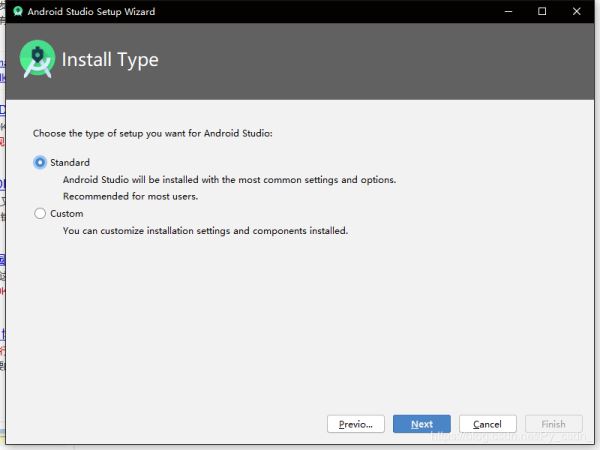The height and width of the screenshot is (450, 600).
Task: Click the 'Standard' option label
Action: pos(70,162)
